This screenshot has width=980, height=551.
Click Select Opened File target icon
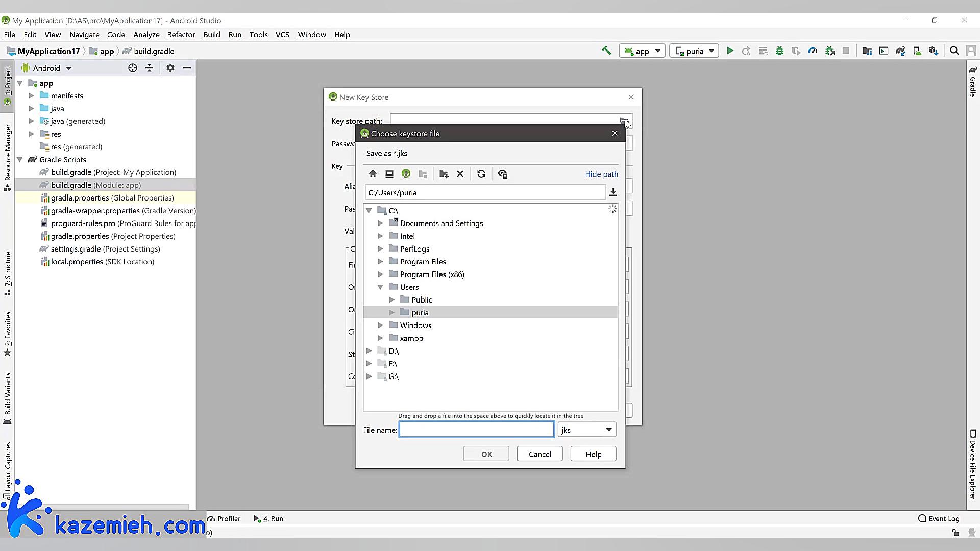click(133, 68)
